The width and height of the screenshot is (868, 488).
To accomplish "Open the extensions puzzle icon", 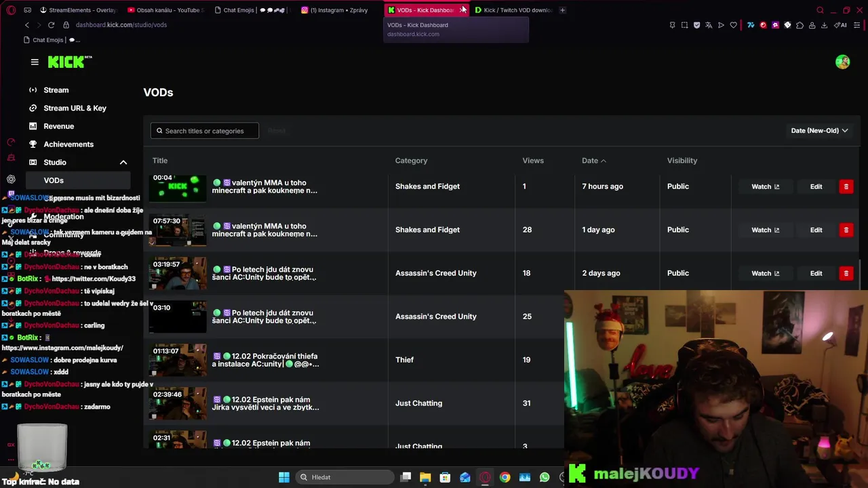I will (x=800, y=25).
